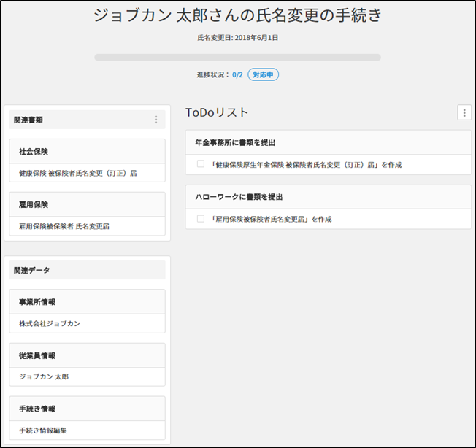The image size is (476, 448).
Task: Open the 株式会社ジョブカン office link
Action: (x=50, y=323)
